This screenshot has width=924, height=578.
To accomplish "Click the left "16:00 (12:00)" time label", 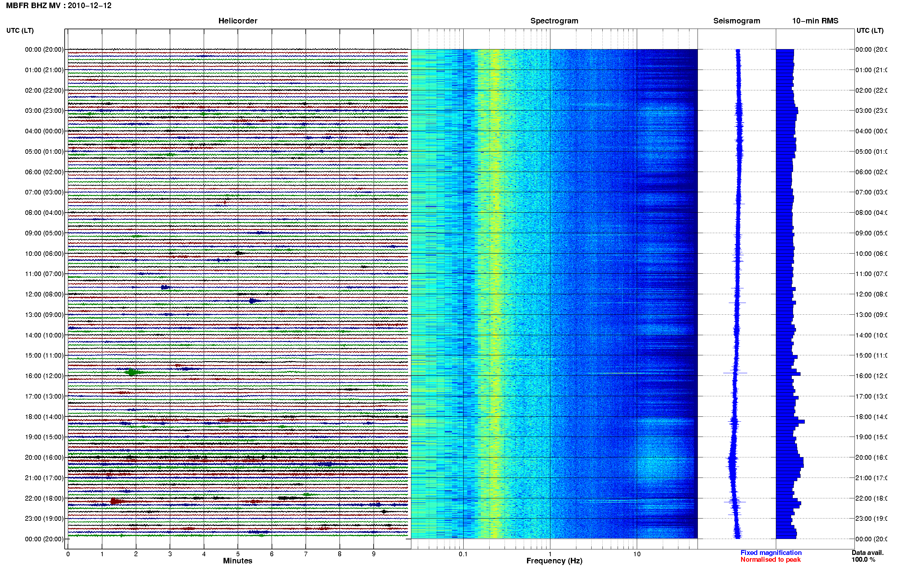I will [44, 376].
